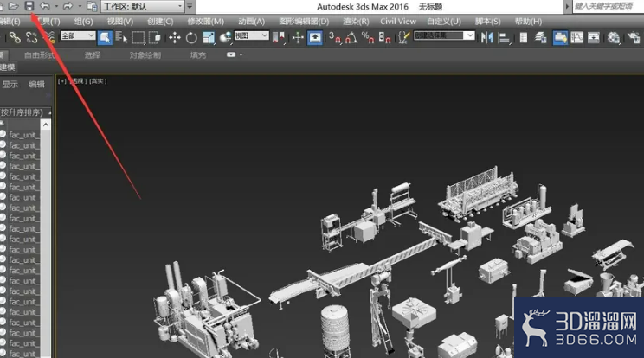The image size is (644, 358).
Task: Open the 修改器(M) menu
Action: (206, 22)
